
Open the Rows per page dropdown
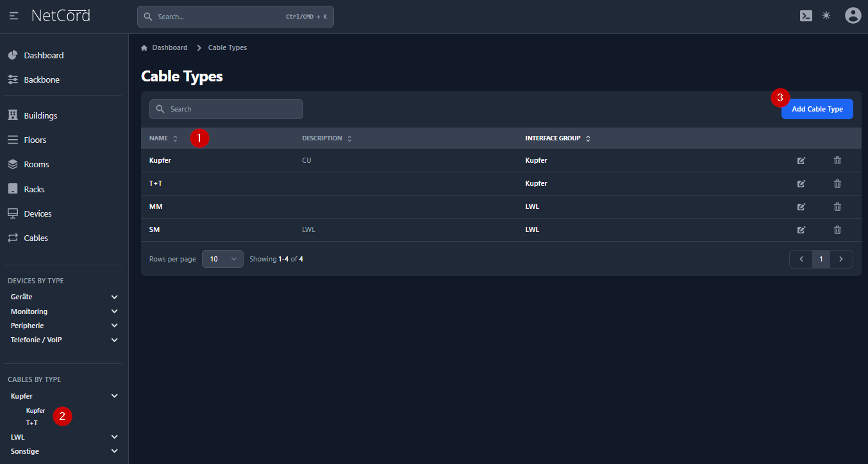point(222,259)
